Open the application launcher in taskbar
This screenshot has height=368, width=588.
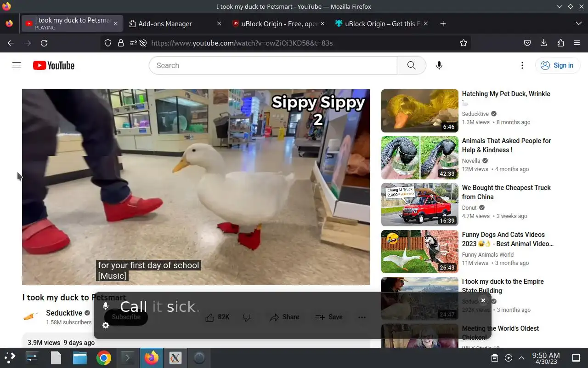(10, 358)
